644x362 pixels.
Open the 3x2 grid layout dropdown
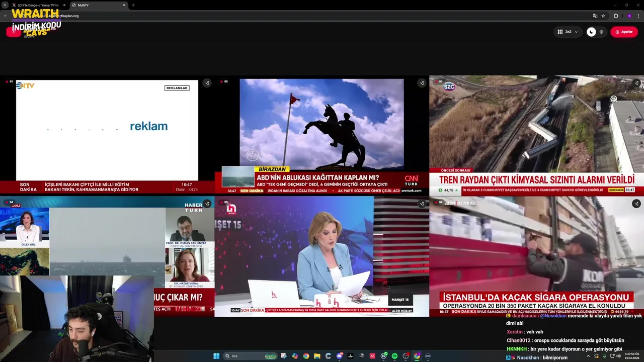pyautogui.click(x=568, y=32)
